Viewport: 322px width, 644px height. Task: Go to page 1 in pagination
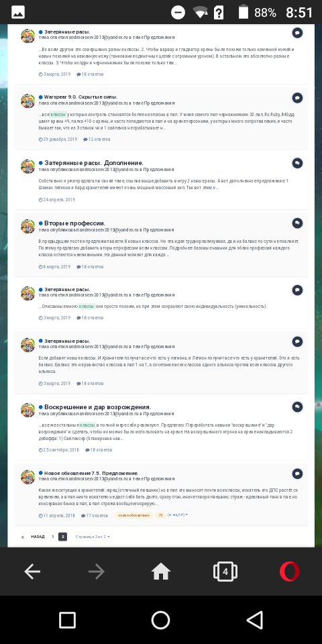[x=52, y=537]
